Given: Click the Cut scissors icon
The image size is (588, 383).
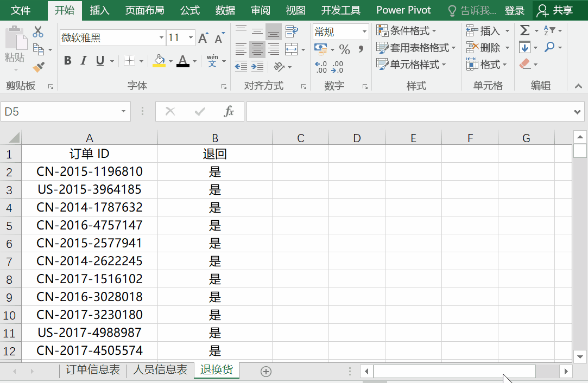Looking at the screenshot, I should coord(38,31).
